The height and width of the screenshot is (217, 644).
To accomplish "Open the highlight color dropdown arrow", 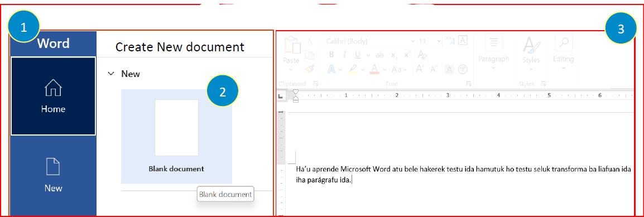I will click(363, 70).
